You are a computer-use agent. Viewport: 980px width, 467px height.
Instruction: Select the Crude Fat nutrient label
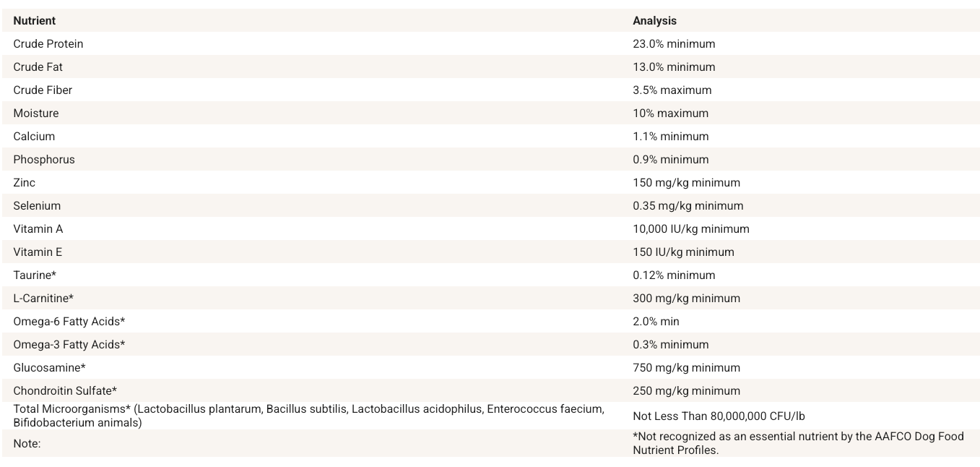point(38,67)
